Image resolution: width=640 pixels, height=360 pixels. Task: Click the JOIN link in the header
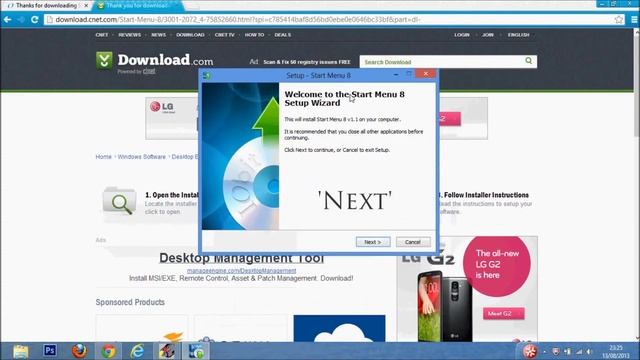[x=488, y=35]
